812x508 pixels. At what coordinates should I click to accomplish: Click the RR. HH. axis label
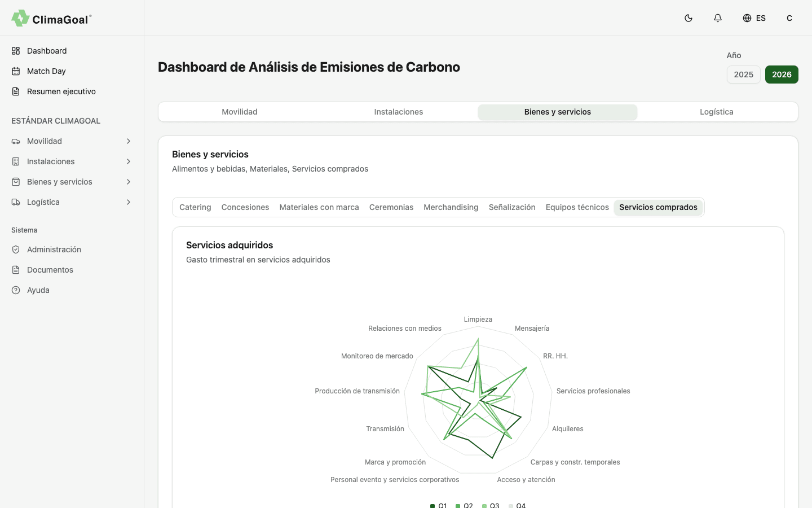(x=555, y=356)
